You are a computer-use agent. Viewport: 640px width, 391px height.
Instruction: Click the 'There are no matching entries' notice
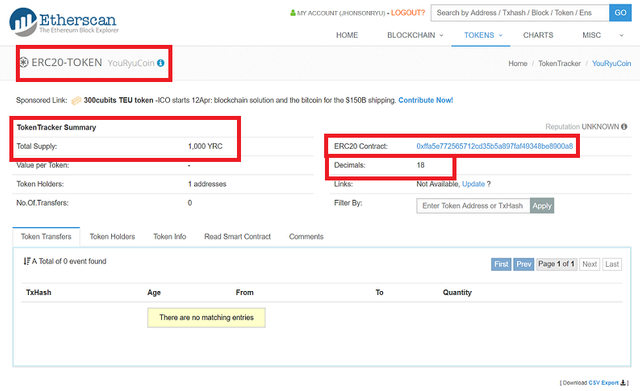tap(207, 318)
